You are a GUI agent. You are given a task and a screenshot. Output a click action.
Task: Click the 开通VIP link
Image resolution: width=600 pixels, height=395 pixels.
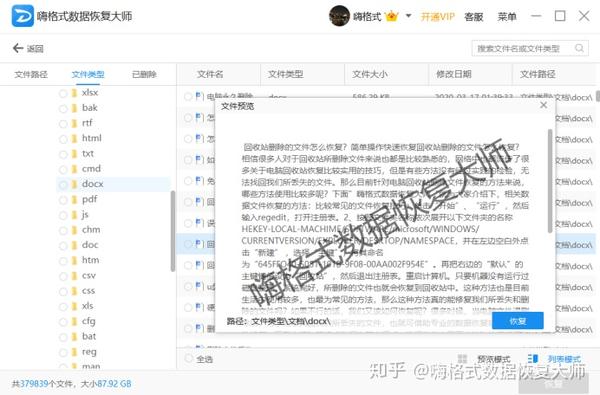click(437, 17)
